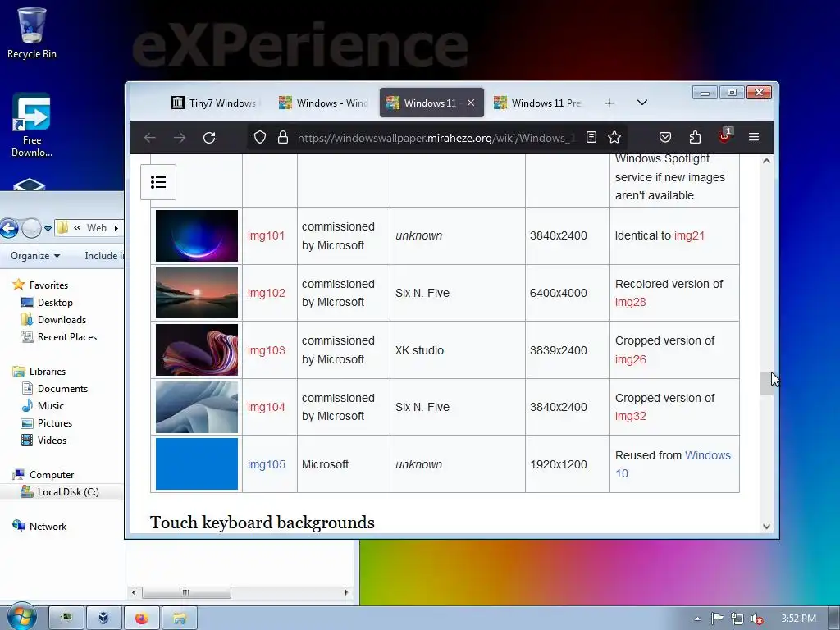Open the uBlock Origin extension icon
The image size is (840, 630).
tap(724, 136)
